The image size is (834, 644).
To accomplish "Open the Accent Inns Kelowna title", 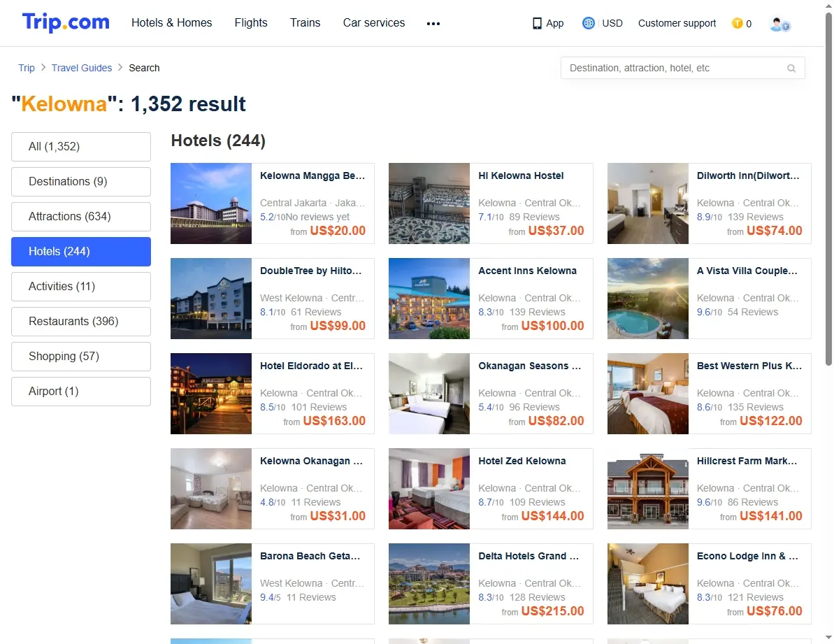I will (527, 271).
